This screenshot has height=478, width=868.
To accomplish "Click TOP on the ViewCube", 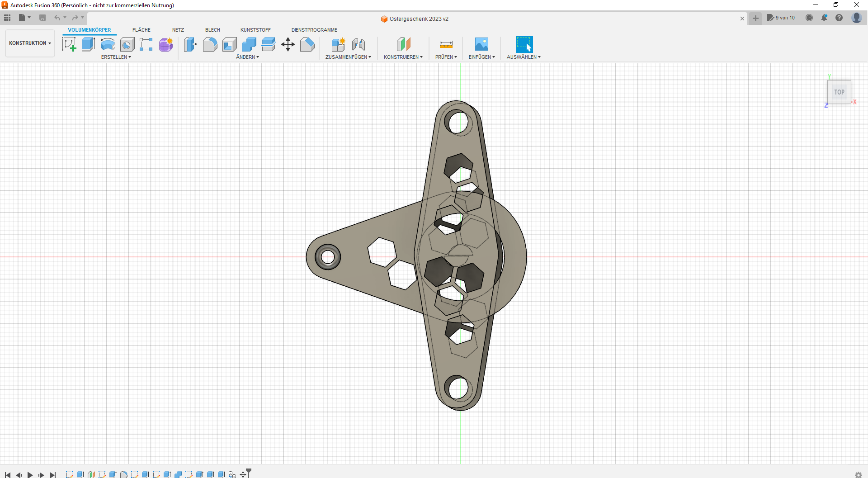I will tap(839, 92).
